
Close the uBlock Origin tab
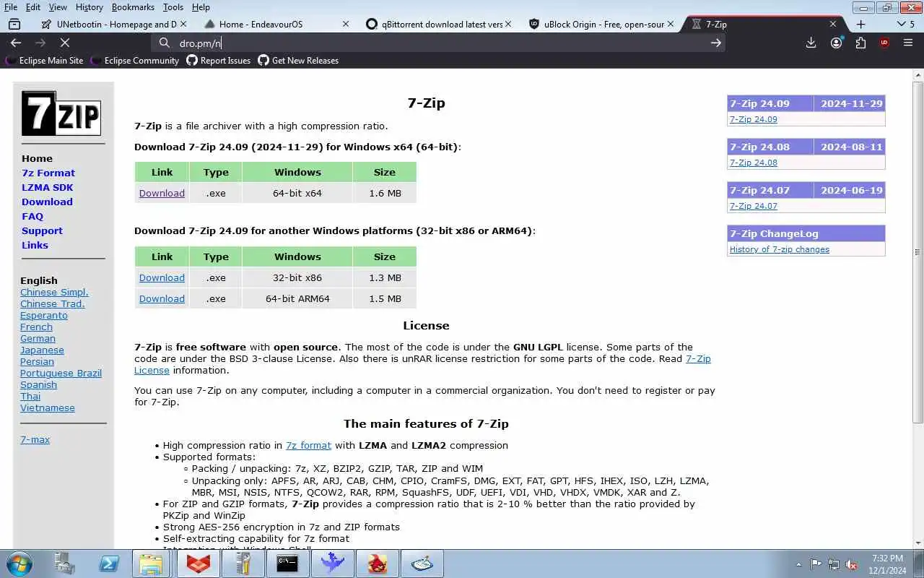671,24
